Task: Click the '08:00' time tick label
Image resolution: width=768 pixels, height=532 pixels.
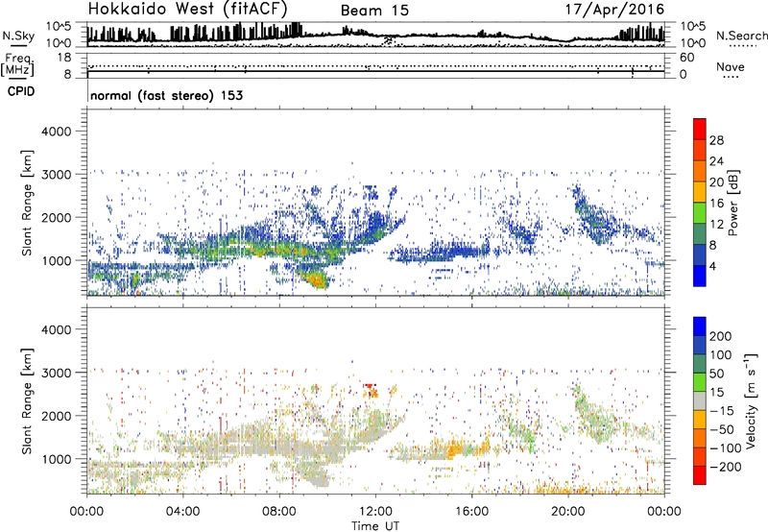Action: point(279,512)
